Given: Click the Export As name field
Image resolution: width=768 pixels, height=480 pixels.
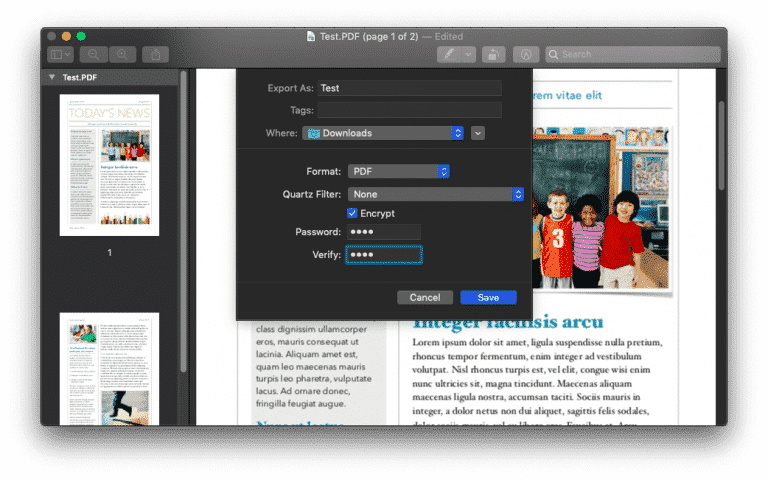Looking at the screenshot, I should coord(409,88).
